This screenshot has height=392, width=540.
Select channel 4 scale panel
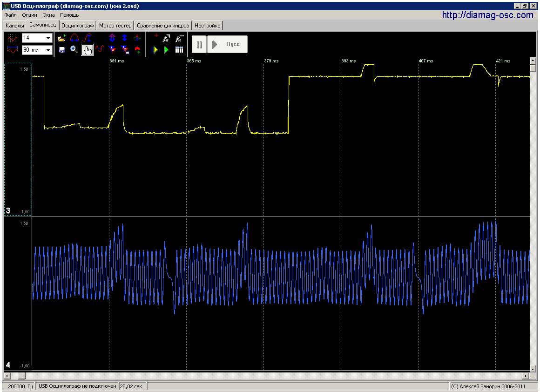click(x=18, y=293)
